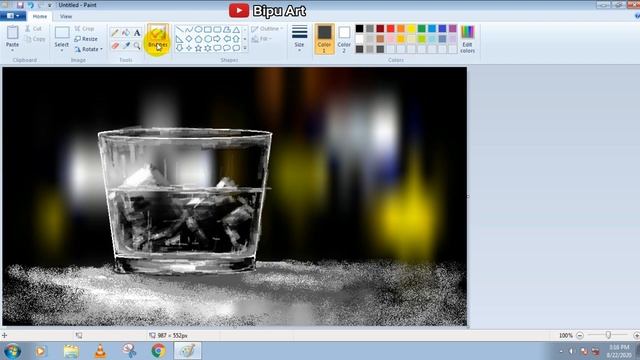Open Google Chrome from the taskbar
This screenshot has width=640, height=360.
pyautogui.click(x=158, y=351)
